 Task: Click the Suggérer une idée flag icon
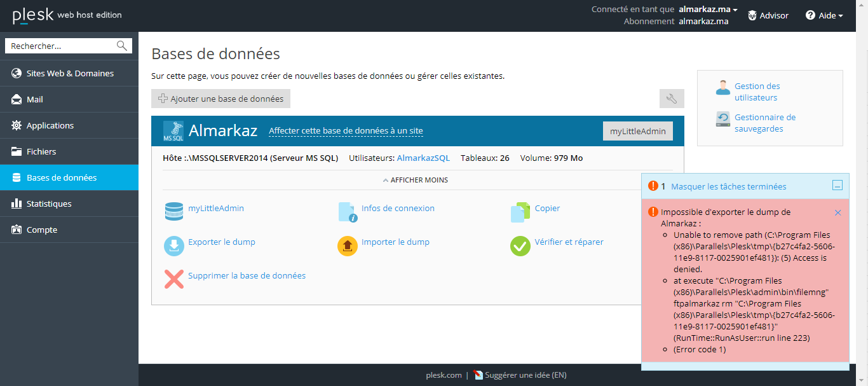pos(478,375)
